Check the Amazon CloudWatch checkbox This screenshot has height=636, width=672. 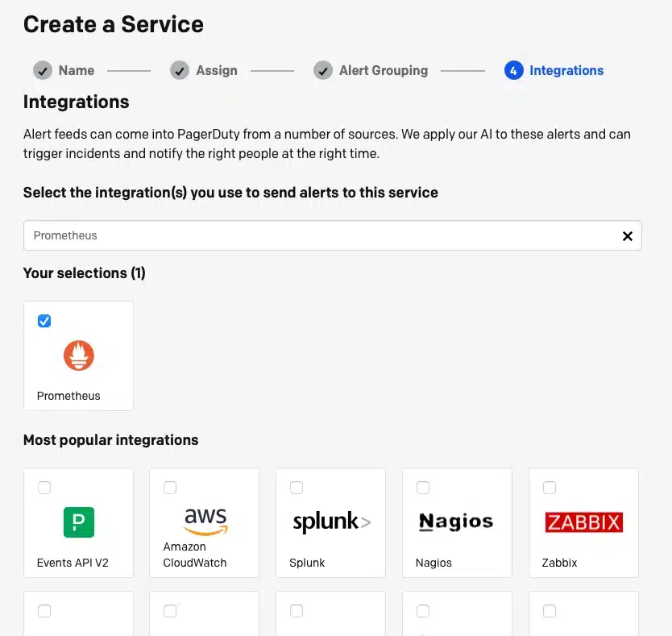coord(170,488)
